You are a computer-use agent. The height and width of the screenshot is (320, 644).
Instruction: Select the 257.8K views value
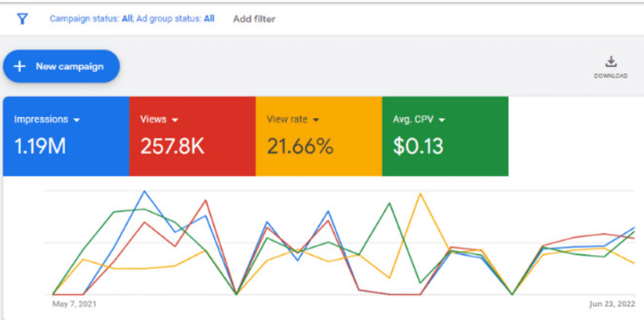[172, 146]
